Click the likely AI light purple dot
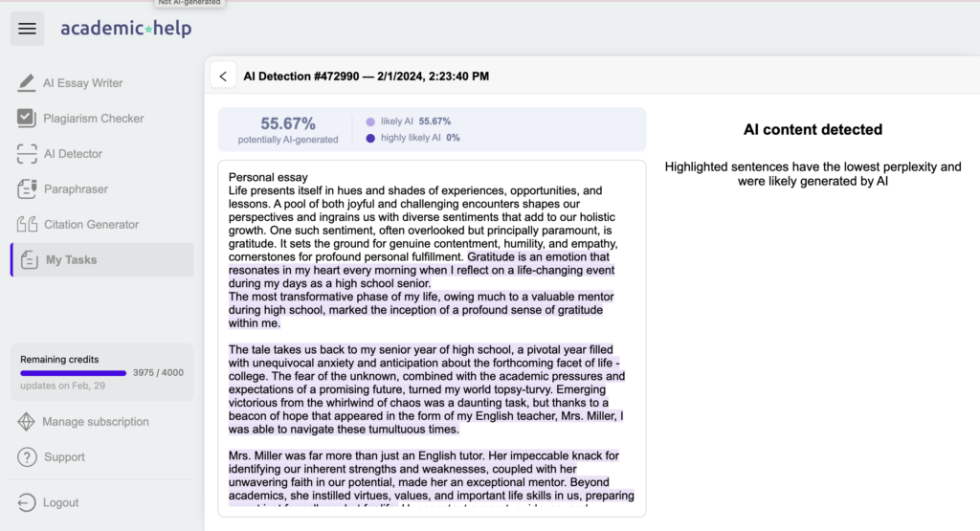 pos(370,122)
